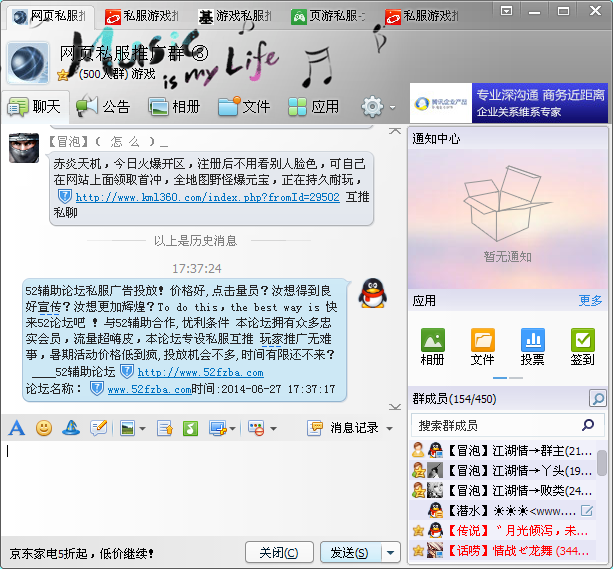Click the penguin avatar of sent message
Image resolution: width=613 pixels, height=569 pixels.
click(x=373, y=293)
